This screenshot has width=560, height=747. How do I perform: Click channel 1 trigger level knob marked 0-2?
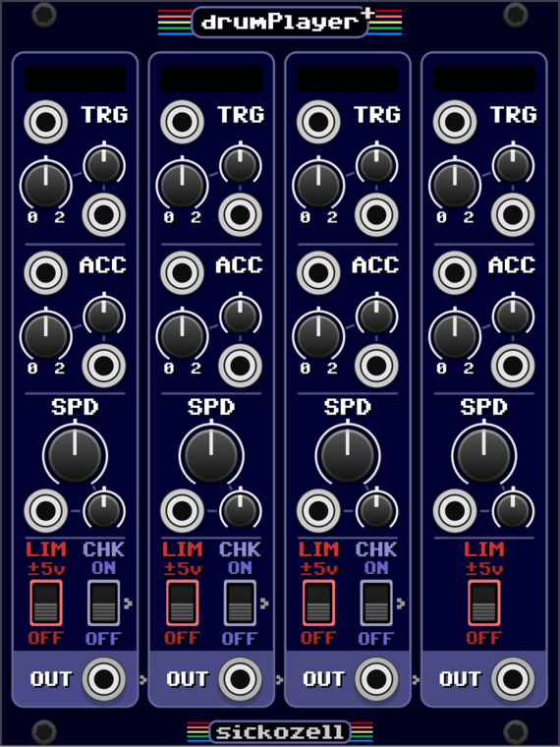click(x=46, y=186)
